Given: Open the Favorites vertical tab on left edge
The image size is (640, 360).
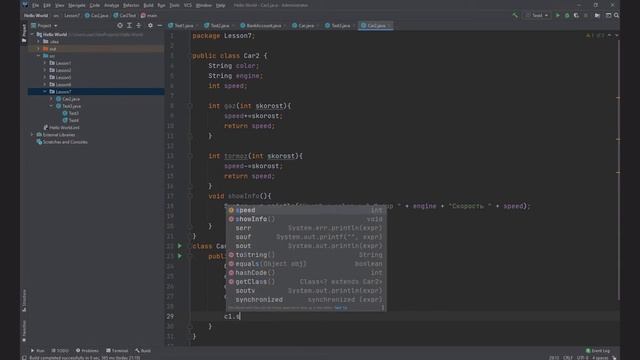Looking at the screenshot, I should (x=24, y=331).
